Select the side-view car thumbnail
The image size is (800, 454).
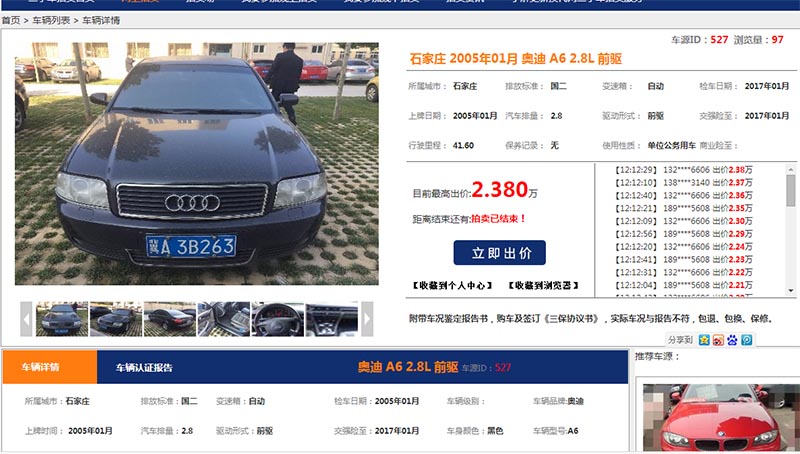(x=170, y=319)
